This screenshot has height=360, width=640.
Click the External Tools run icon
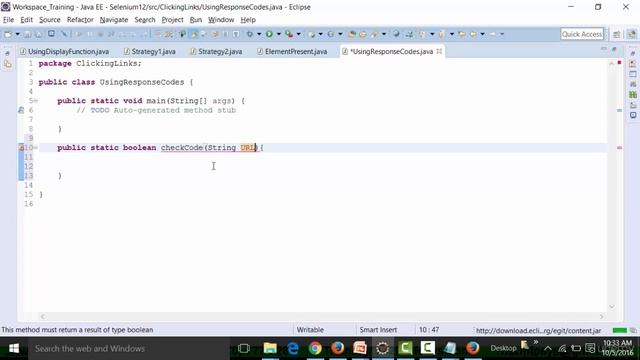[x=289, y=34]
